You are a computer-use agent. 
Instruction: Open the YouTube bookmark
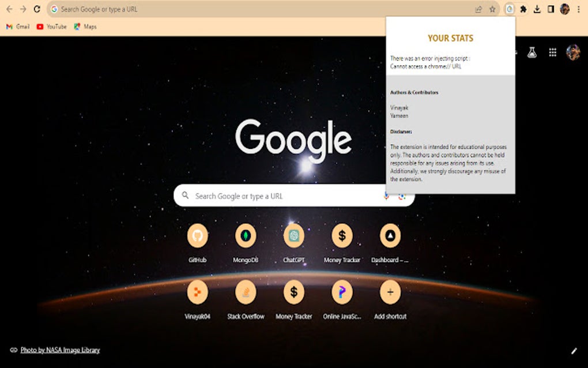click(52, 27)
